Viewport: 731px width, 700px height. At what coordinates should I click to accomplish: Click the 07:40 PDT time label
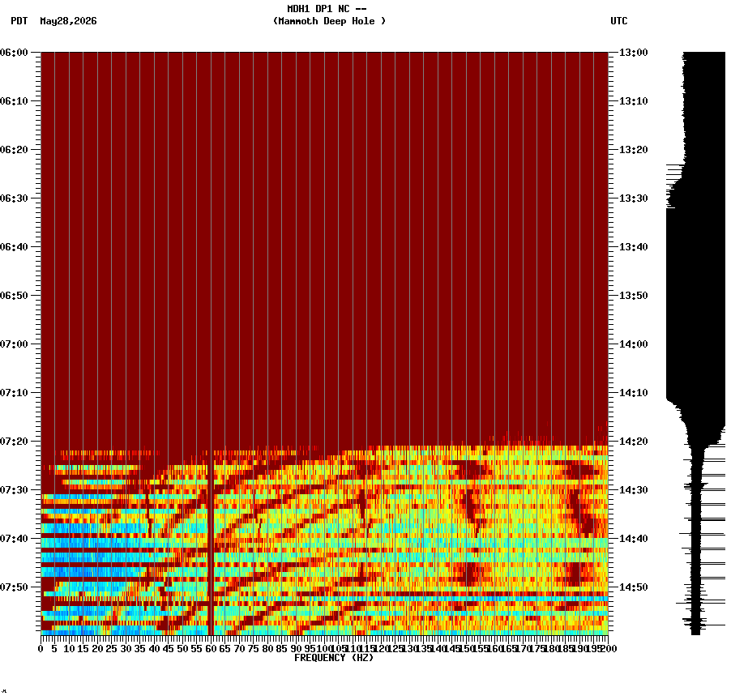pyautogui.click(x=14, y=539)
